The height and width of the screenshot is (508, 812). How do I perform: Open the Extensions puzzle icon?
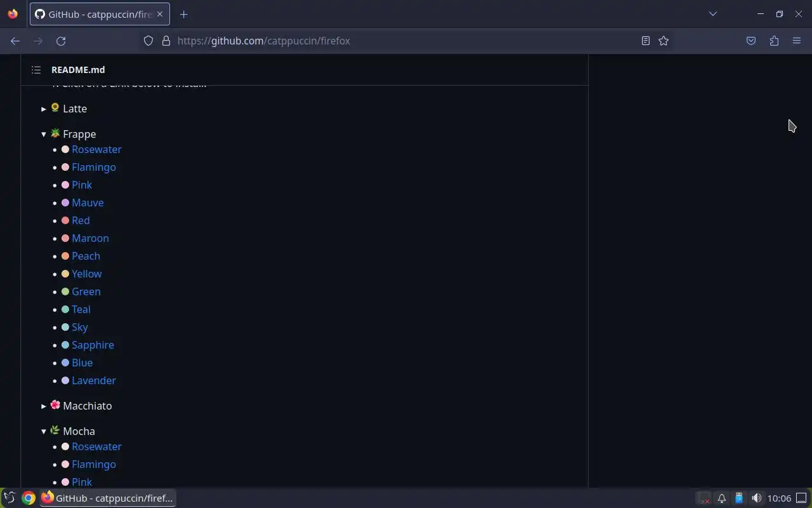coord(774,41)
